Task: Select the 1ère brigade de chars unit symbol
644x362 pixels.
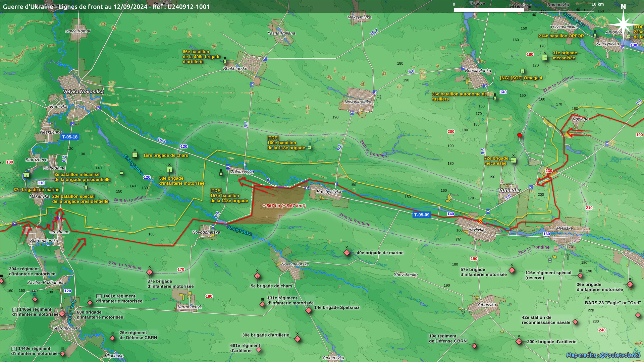Action: pyautogui.click(x=135, y=155)
